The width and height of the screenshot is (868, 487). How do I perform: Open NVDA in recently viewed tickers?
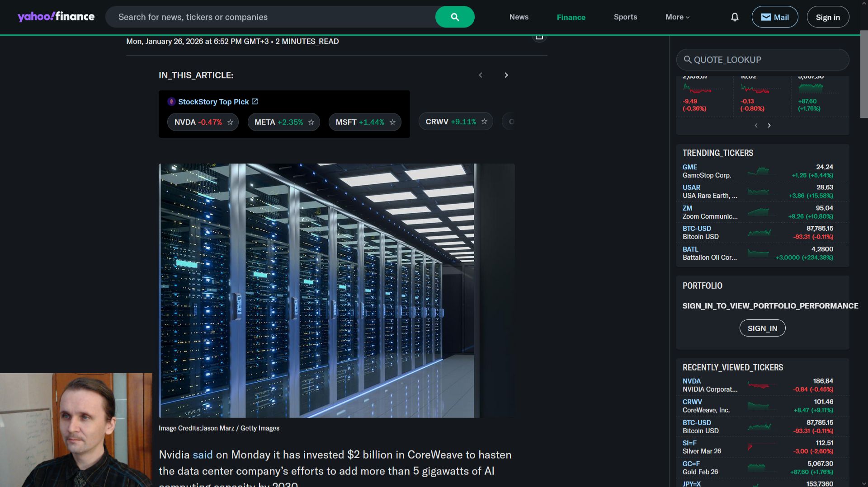click(692, 381)
